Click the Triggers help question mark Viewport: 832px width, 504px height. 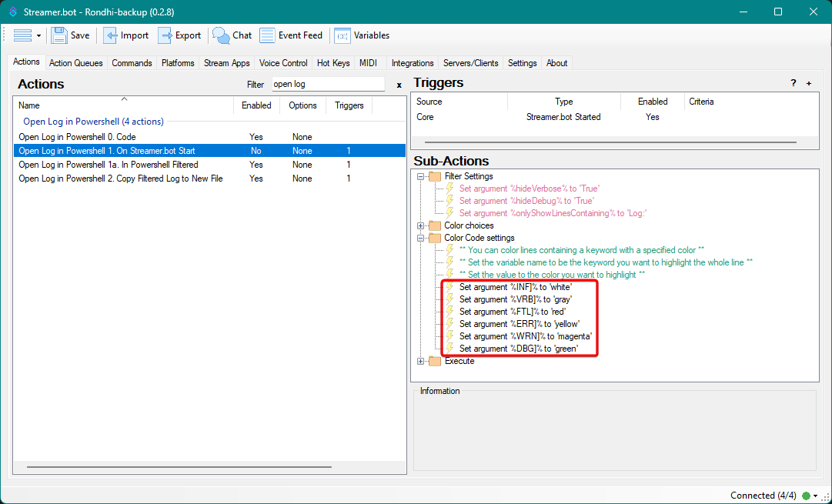tap(794, 83)
